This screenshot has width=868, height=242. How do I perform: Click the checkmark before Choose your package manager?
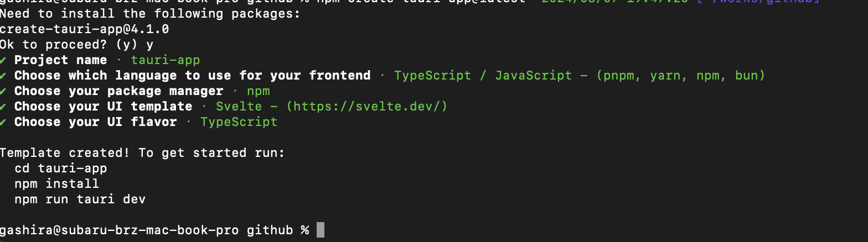pyautogui.click(x=4, y=91)
